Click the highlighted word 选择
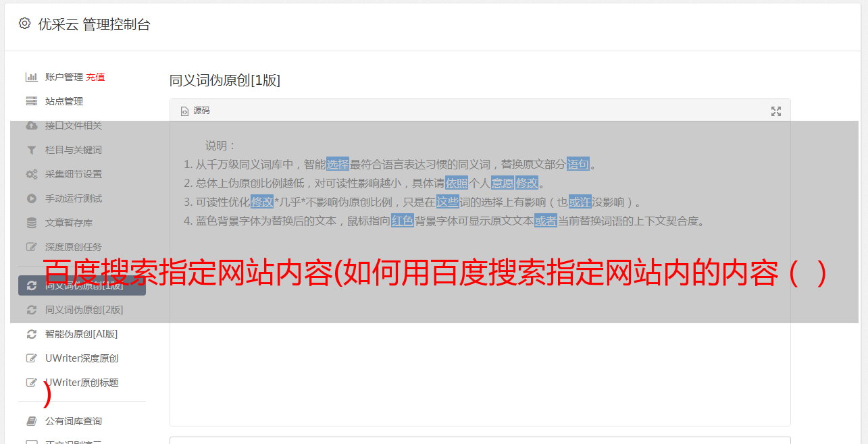 (x=338, y=164)
